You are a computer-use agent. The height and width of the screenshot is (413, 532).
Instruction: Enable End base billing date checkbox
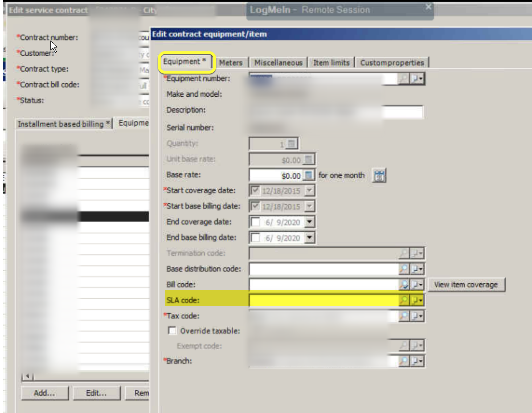pyautogui.click(x=255, y=238)
